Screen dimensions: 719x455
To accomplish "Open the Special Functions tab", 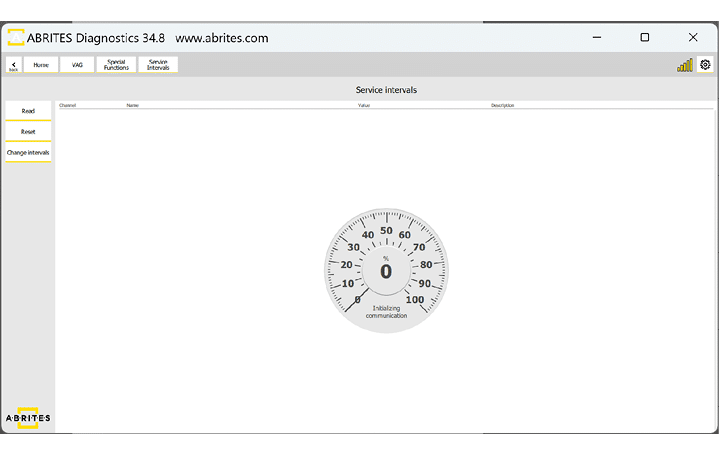I will click(116, 65).
